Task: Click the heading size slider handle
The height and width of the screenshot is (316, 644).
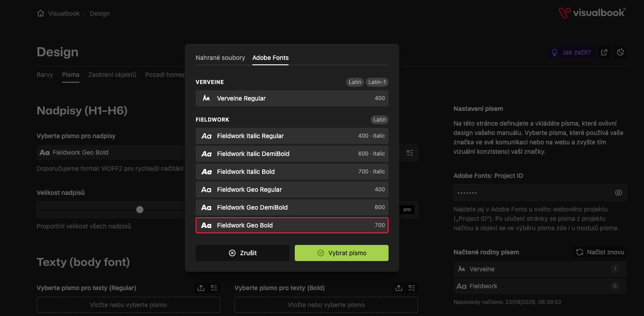Action: pyautogui.click(x=140, y=210)
